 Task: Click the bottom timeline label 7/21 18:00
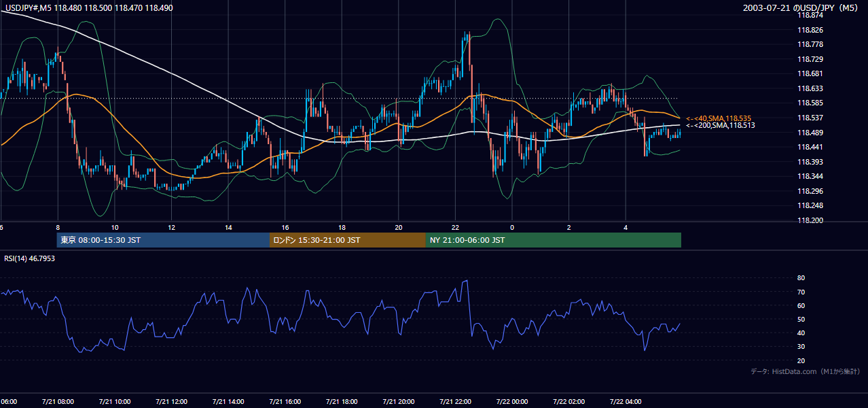pyautogui.click(x=342, y=401)
